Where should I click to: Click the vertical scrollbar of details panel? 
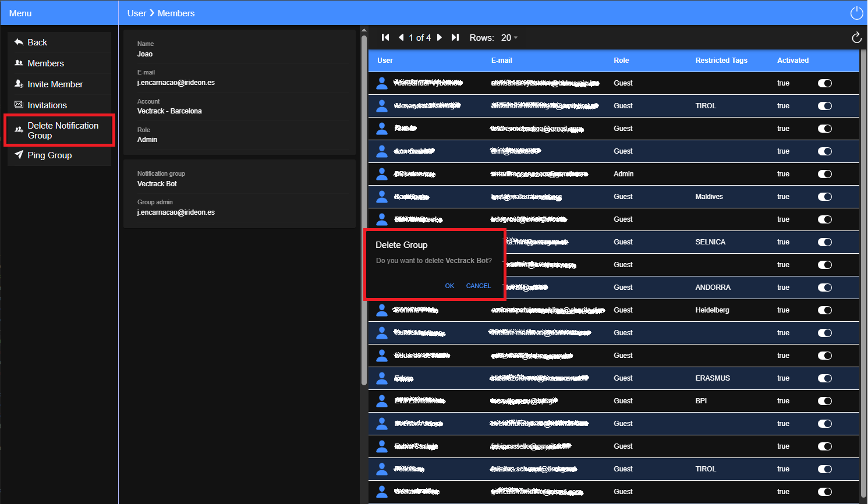point(364,210)
